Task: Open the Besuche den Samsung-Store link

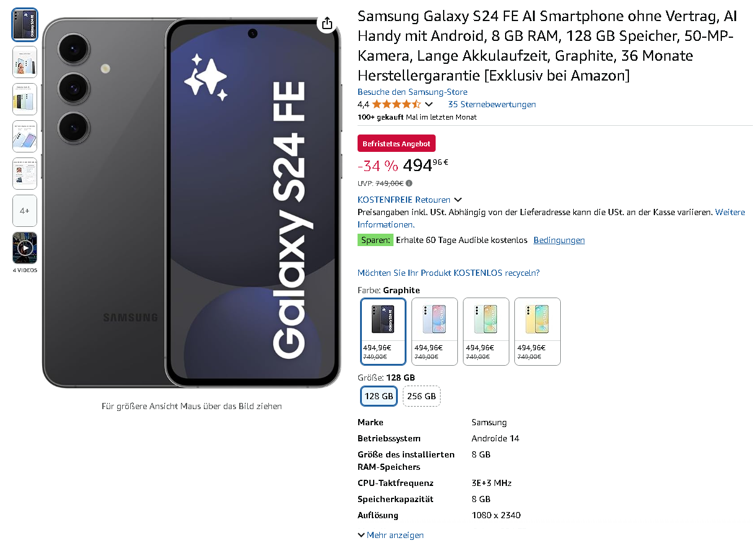Action: [x=412, y=92]
